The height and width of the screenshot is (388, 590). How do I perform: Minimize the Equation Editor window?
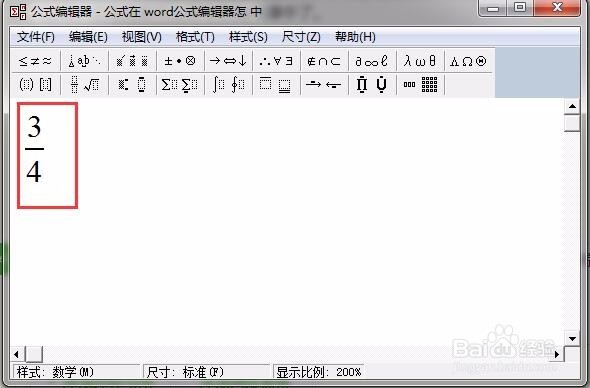click(x=493, y=8)
